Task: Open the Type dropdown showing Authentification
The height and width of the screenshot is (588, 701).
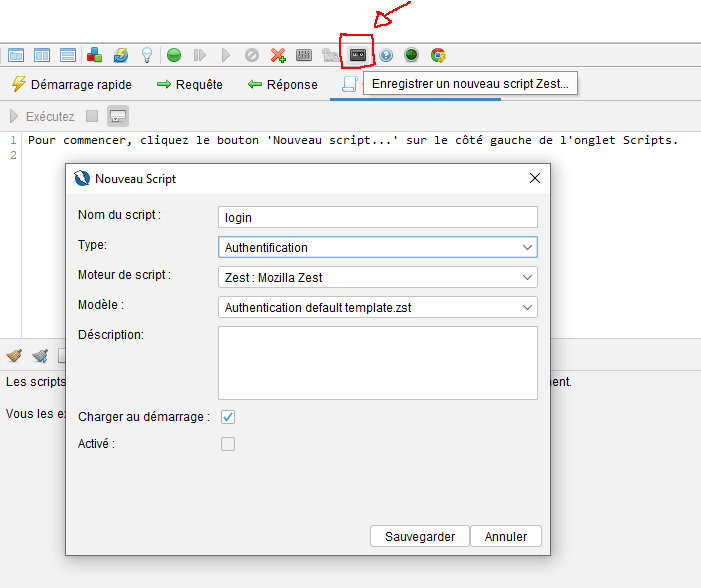Action: (377, 247)
